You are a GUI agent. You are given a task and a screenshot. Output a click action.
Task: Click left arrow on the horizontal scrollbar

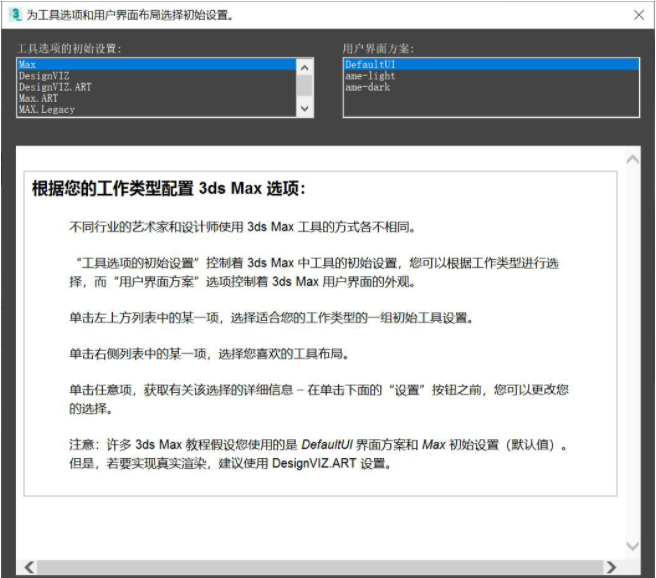click(x=29, y=567)
